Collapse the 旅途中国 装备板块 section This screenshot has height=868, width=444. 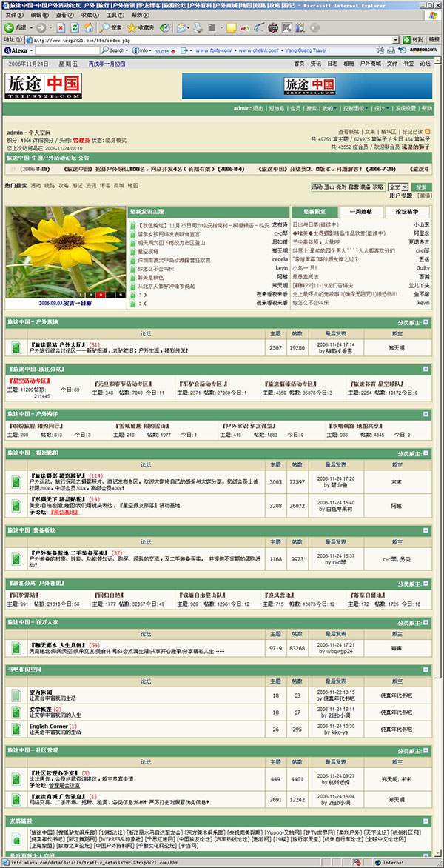(x=425, y=530)
